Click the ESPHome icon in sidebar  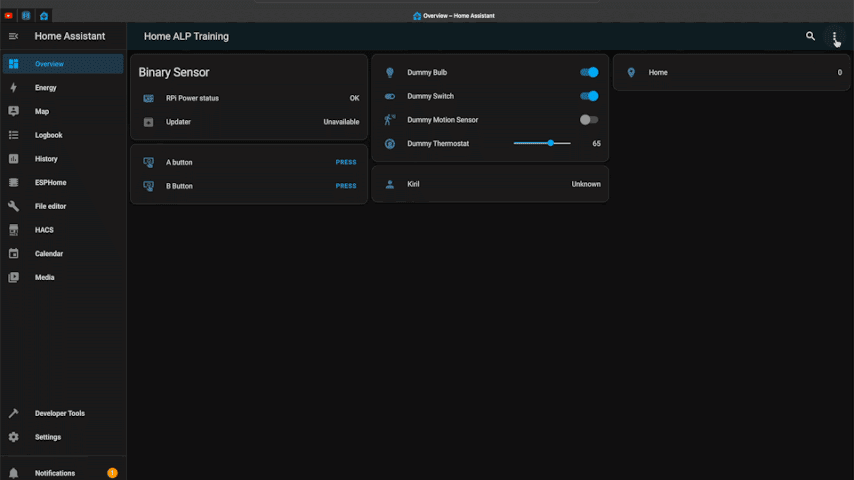point(14,183)
